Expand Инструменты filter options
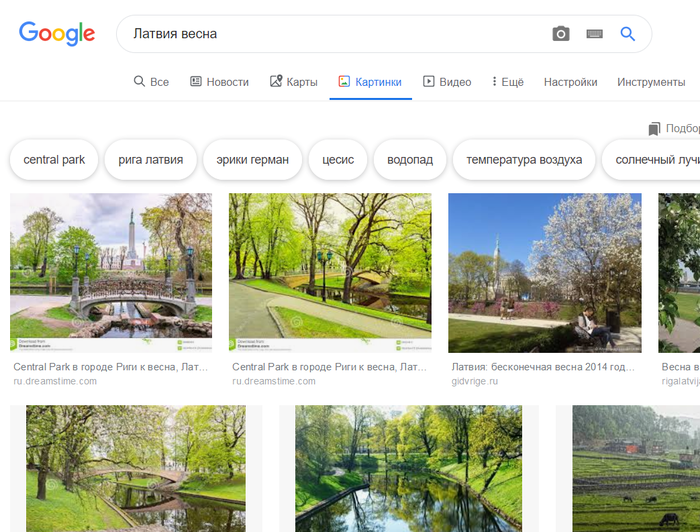The height and width of the screenshot is (532, 700). tap(651, 82)
